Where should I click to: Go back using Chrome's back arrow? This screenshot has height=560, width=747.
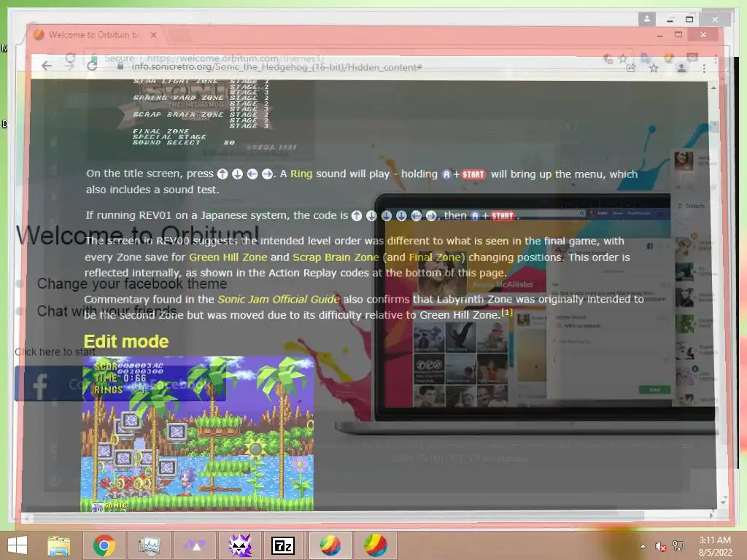tap(46, 66)
